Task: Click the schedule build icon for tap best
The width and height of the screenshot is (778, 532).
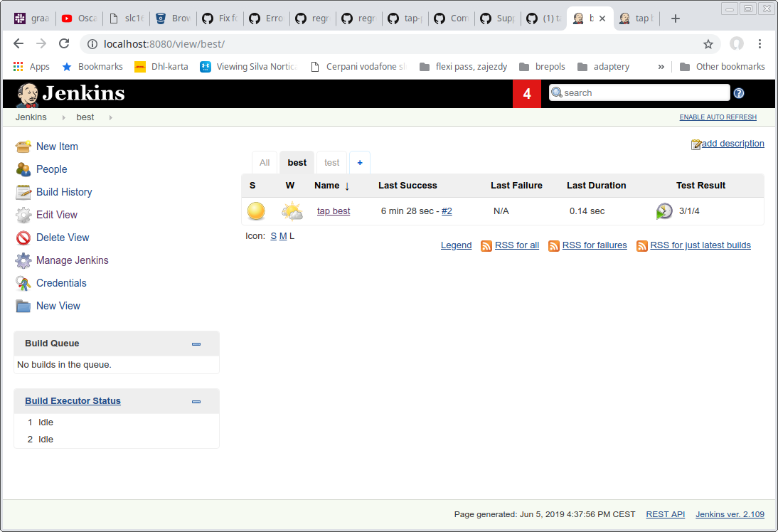Action: 664,211
